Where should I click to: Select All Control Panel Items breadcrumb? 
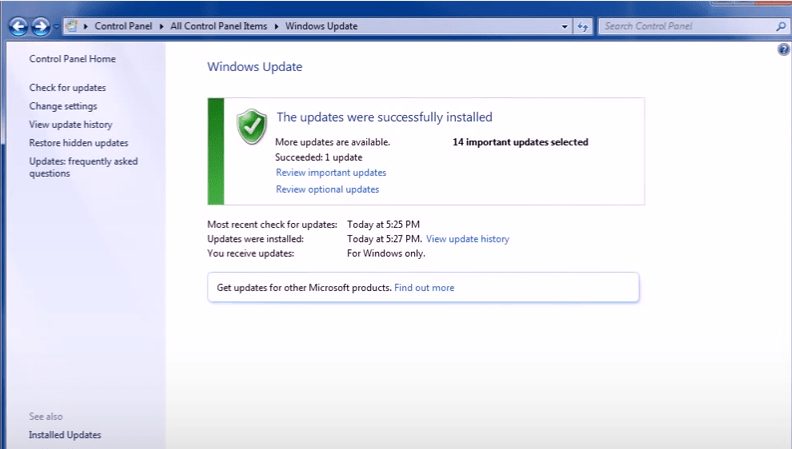[x=219, y=26]
